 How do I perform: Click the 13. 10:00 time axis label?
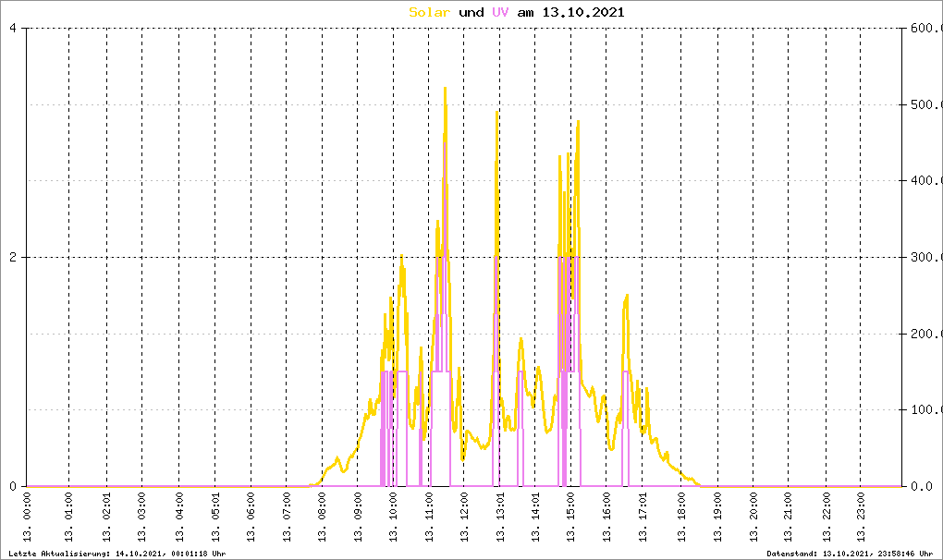tap(393, 517)
